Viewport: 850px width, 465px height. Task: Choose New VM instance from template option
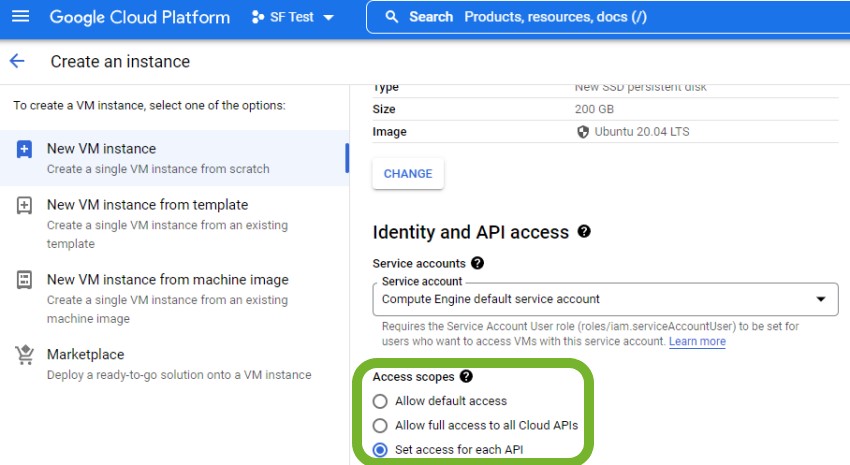[147, 205]
